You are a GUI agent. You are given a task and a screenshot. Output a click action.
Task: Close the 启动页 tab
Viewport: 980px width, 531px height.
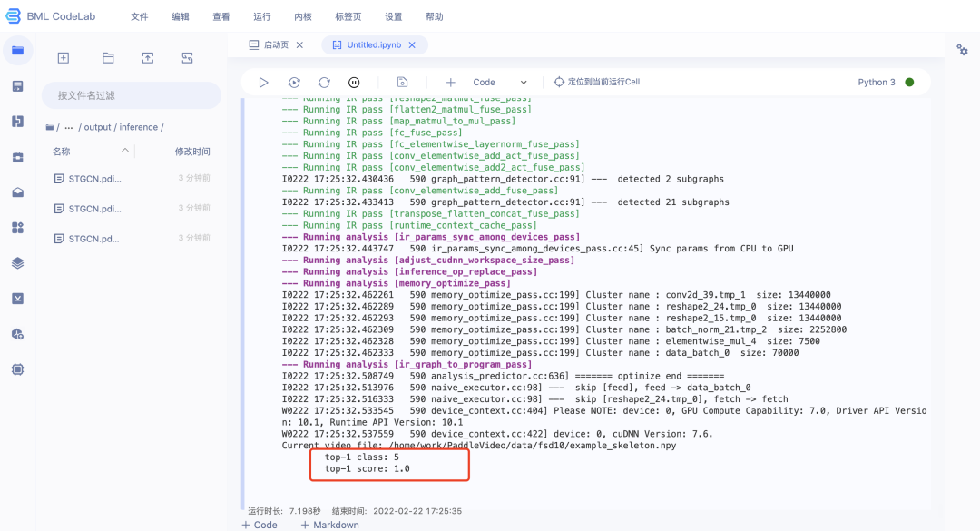click(x=299, y=45)
